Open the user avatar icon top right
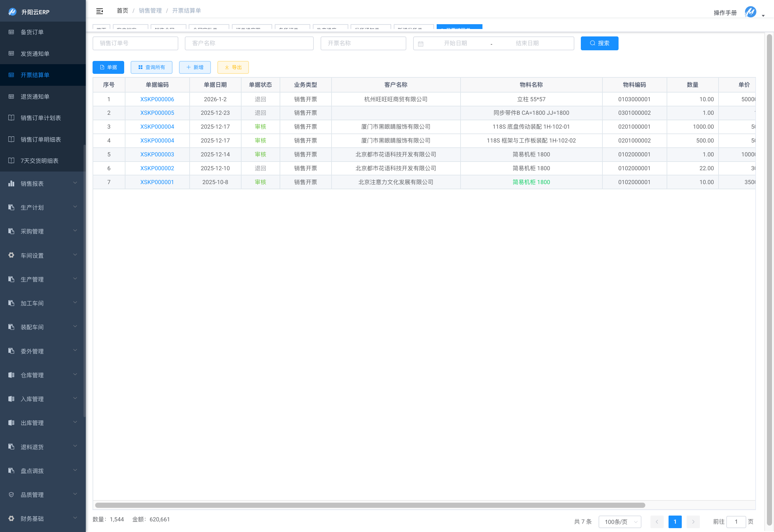This screenshot has width=774, height=532. pos(750,12)
